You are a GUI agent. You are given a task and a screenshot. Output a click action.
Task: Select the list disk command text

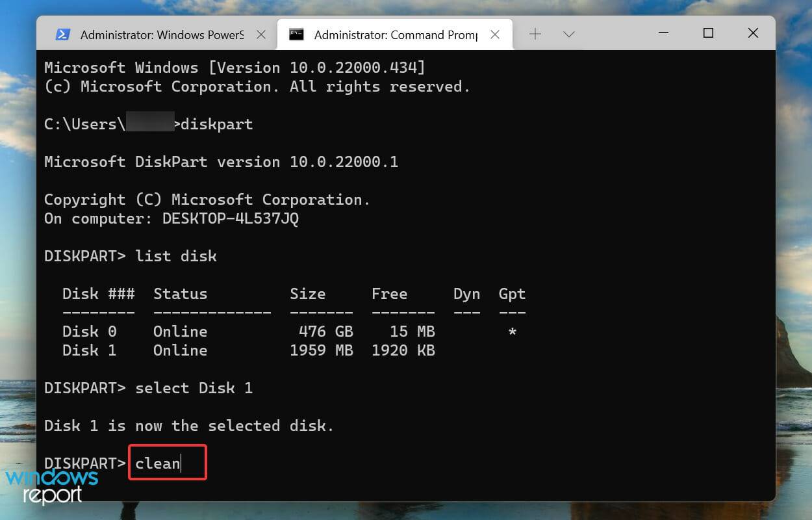click(x=175, y=255)
